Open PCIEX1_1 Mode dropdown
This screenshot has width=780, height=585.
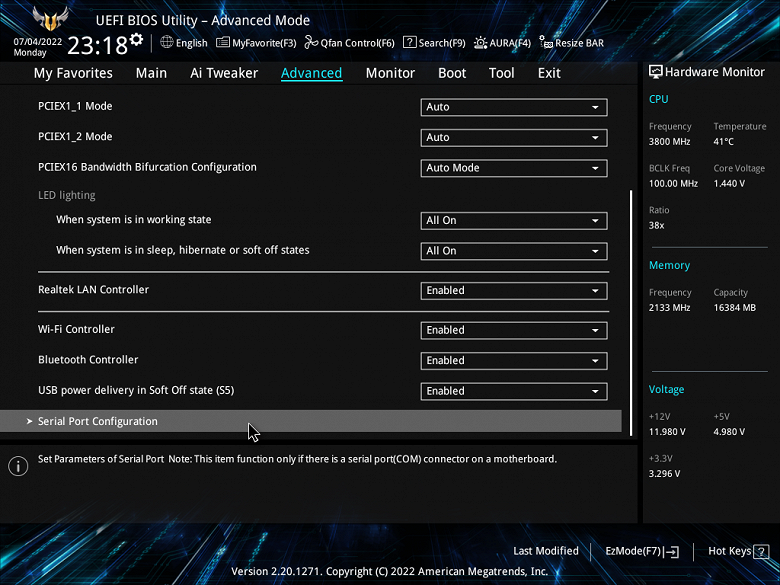(x=514, y=107)
